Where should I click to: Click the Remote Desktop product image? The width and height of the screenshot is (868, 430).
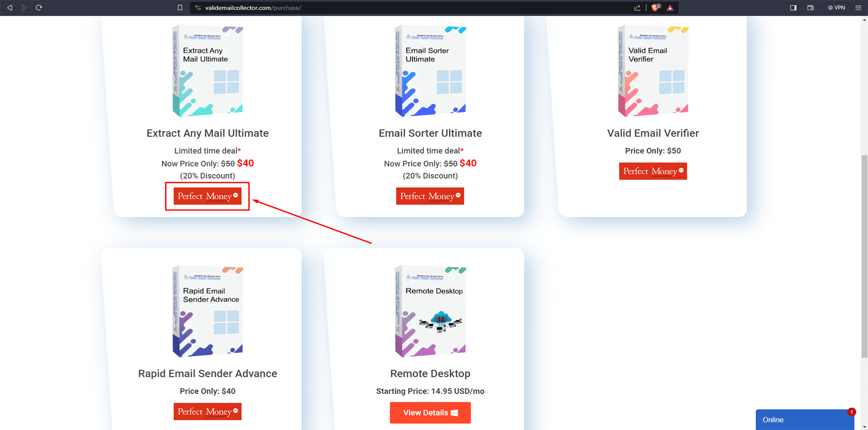[x=430, y=311]
